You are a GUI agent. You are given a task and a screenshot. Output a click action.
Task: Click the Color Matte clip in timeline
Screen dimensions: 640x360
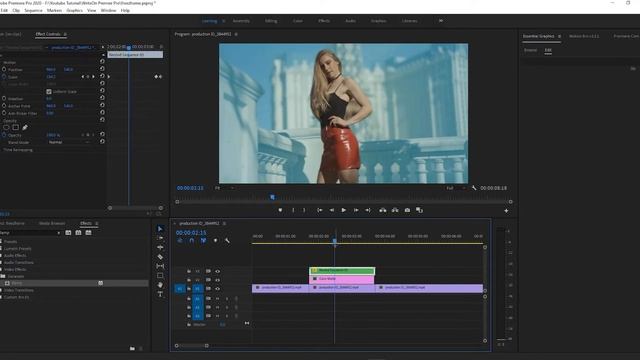click(342, 279)
